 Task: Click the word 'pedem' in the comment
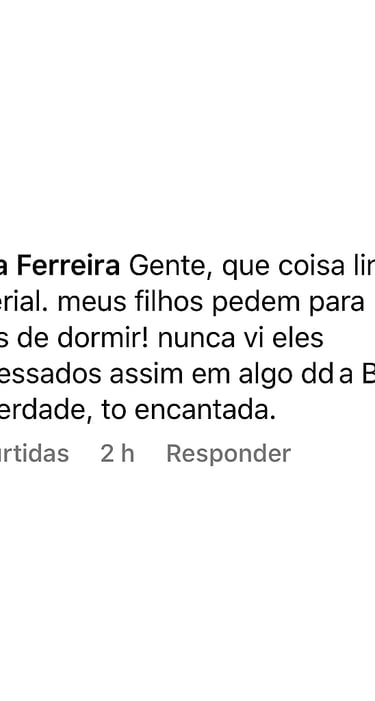click(250, 302)
